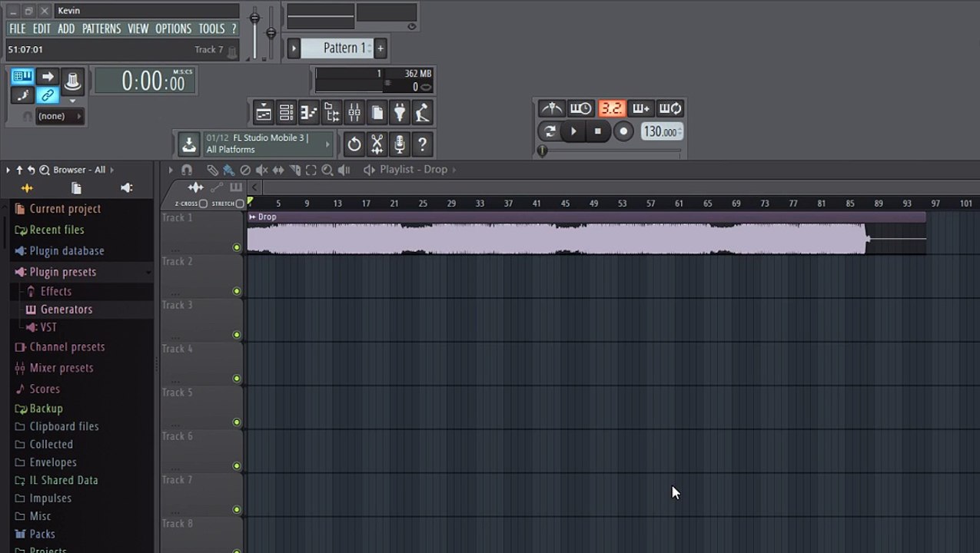The width and height of the screenshot is (980, 553).
Task: Select the Mute tool in Playlist toolbar
Action: pyautogui.click(x=261, y=170)
